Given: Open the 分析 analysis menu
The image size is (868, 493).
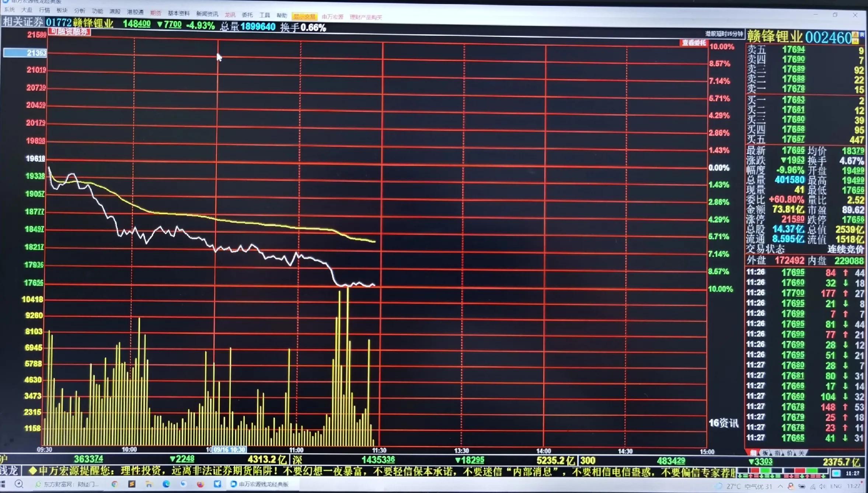Looking at the screenshot, I should (79, 11).
